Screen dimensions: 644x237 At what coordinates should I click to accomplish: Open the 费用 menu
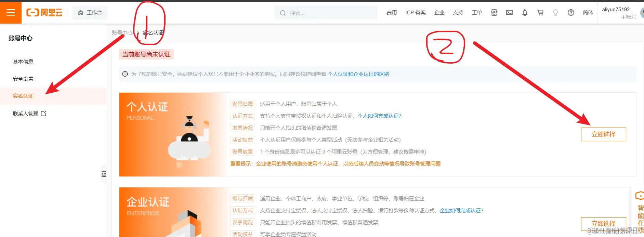click(392, 13)
